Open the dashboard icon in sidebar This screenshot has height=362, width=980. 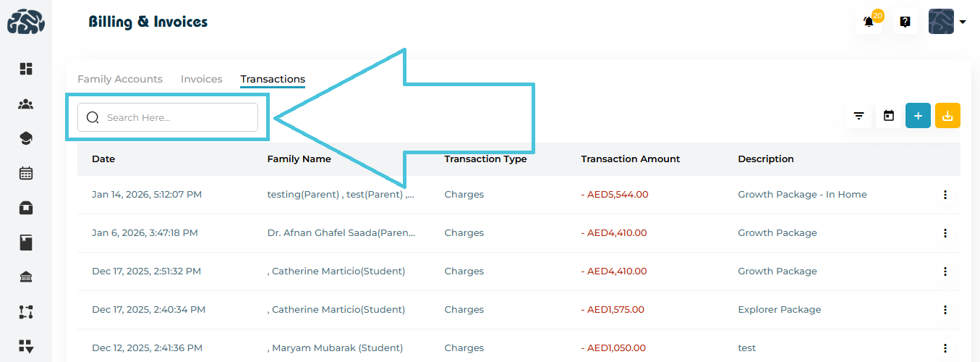tap(26, 69)
